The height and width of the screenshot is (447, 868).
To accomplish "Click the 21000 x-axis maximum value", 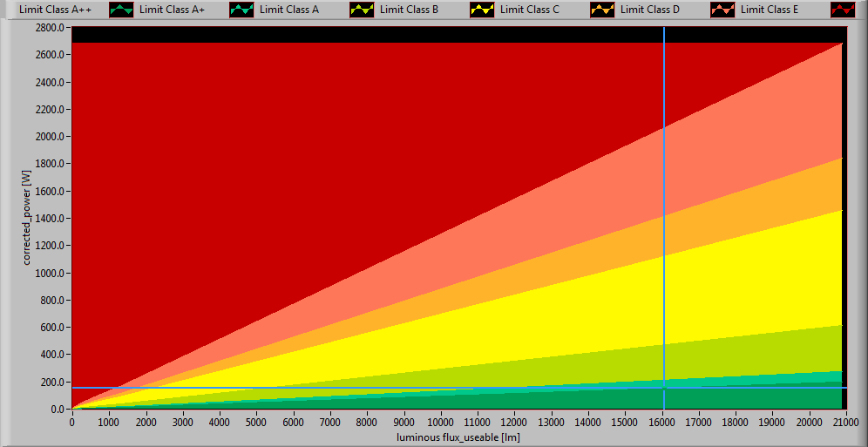I will tap(841, 422).
